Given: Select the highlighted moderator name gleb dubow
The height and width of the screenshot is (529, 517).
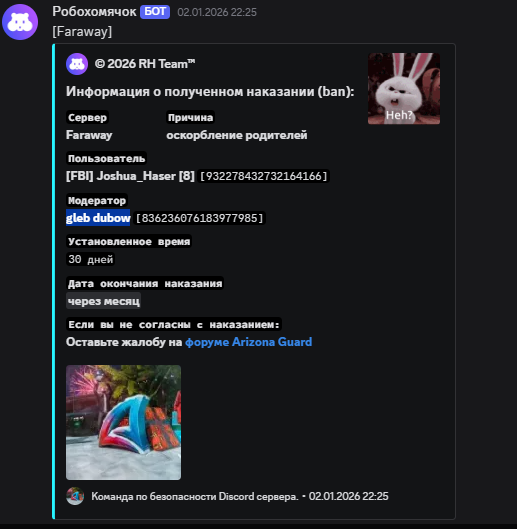Looking at the screenshot, I should 98,218.
